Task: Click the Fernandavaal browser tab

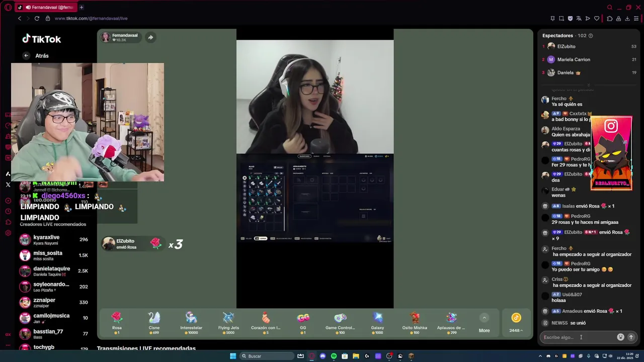Action: [x=45, y=8]
